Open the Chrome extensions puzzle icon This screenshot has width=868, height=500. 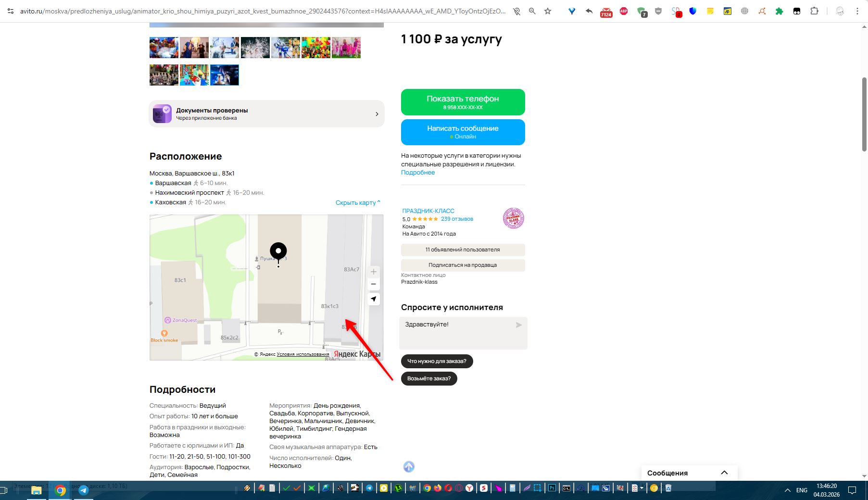click(x=814, y=11)
